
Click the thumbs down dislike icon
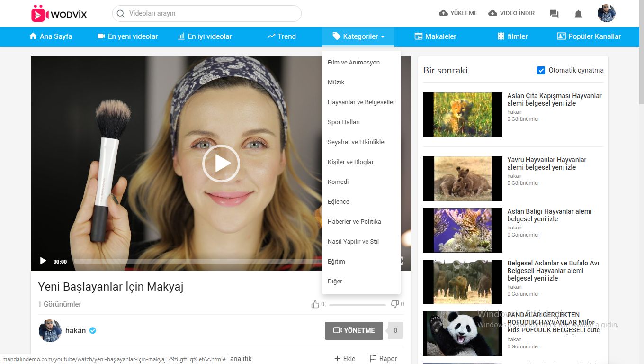point(394,304)
